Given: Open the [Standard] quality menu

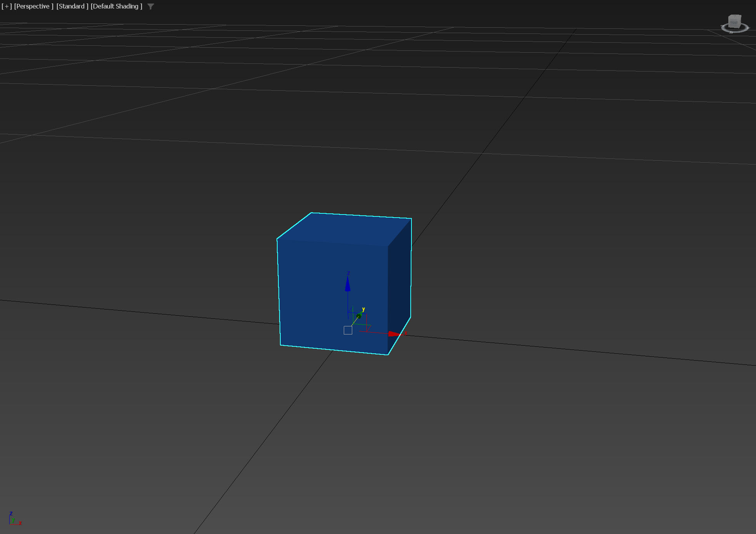Looking at the screenshot, I should pyautogui.click(x=72, y=6).
